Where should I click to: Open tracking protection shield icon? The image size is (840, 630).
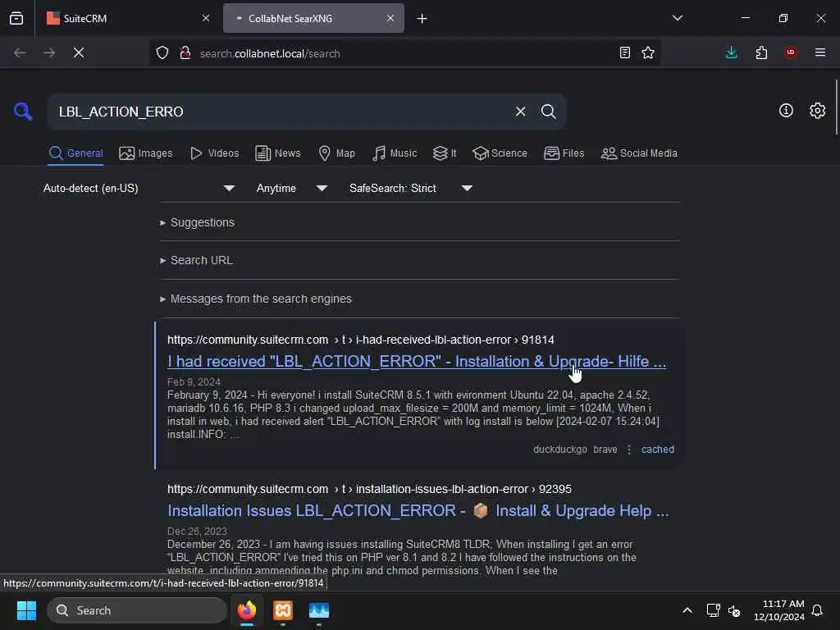pyautogui.click(x=162, y=52)
